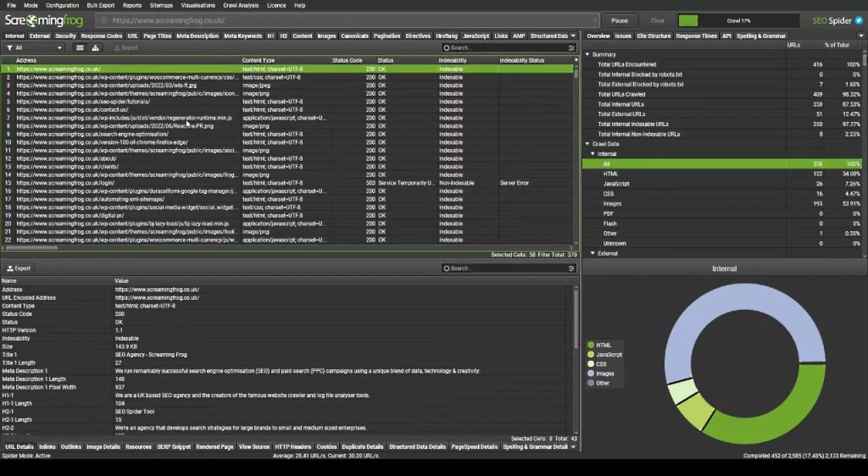
Task: Click the green HTML donut chart segment
Action: (x=771, y=412)
